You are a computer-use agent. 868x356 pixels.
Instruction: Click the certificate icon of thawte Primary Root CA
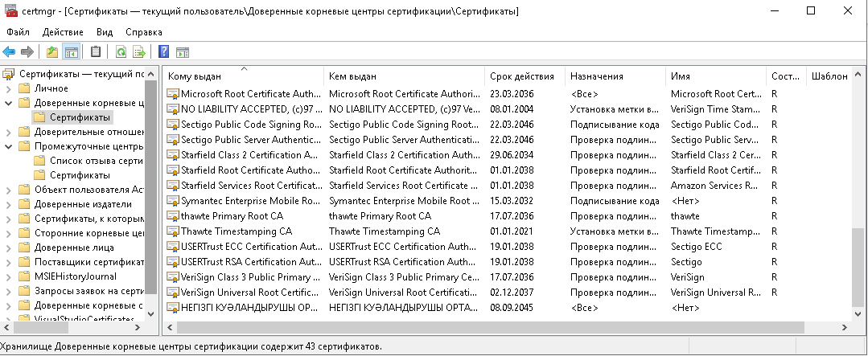point(173,216)
